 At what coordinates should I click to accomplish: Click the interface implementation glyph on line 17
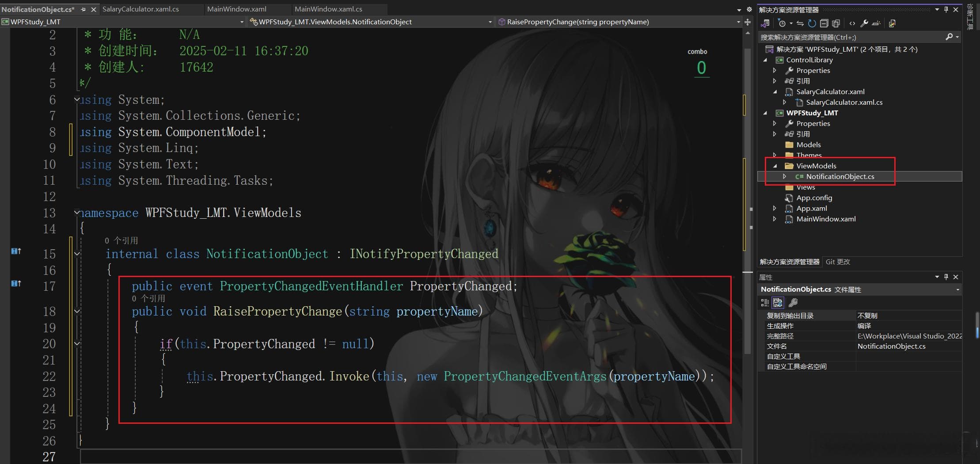(x=16, y=283)
